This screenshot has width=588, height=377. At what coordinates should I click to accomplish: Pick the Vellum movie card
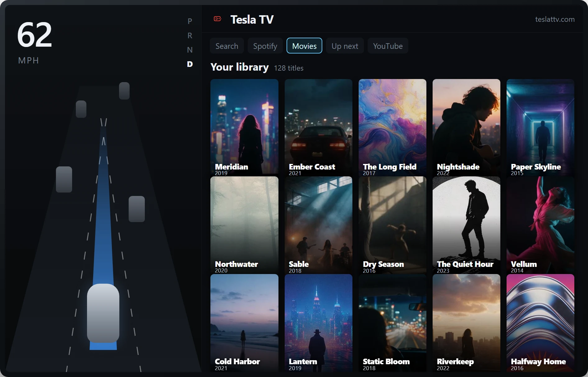pos(540,225)
